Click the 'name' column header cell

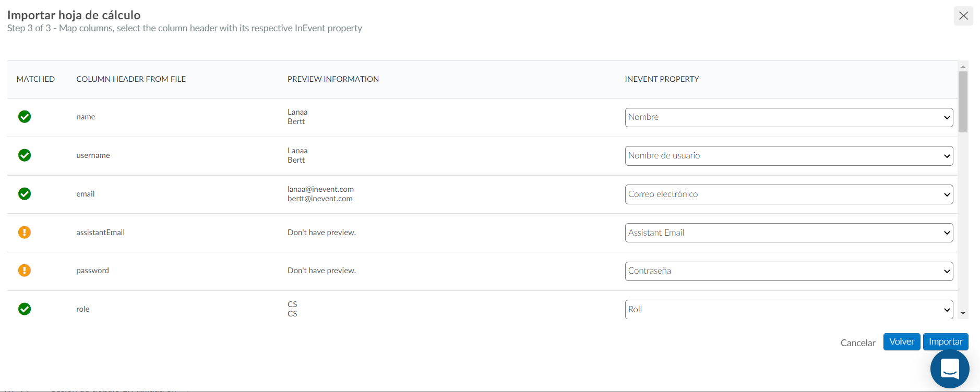(x=86, y=117)
